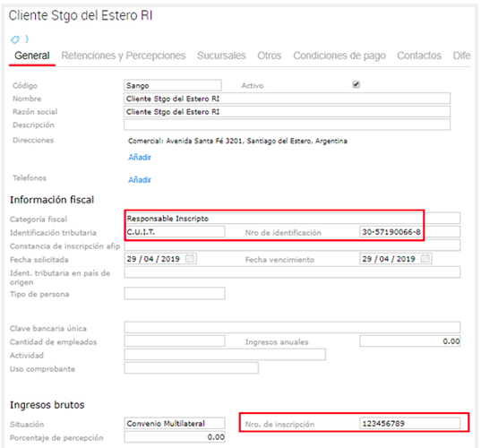Click Ident. tributaria en país de origen field
This screenshot has width=481, height=448.
(x=292, y=272)
